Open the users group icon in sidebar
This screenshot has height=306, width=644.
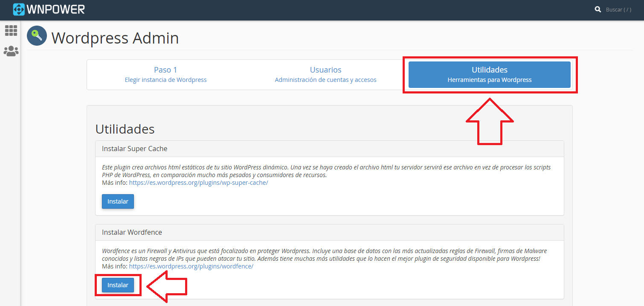pyautogui.click(x=11, y=51)
